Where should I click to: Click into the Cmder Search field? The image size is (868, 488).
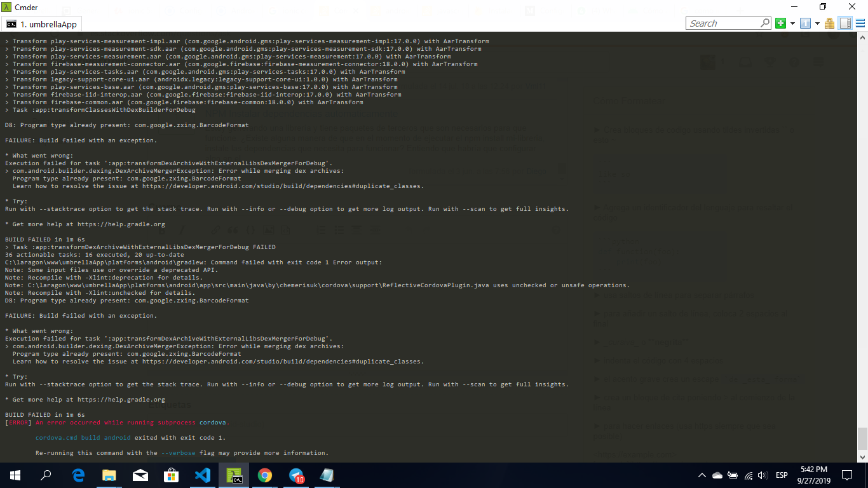point(723,24)
